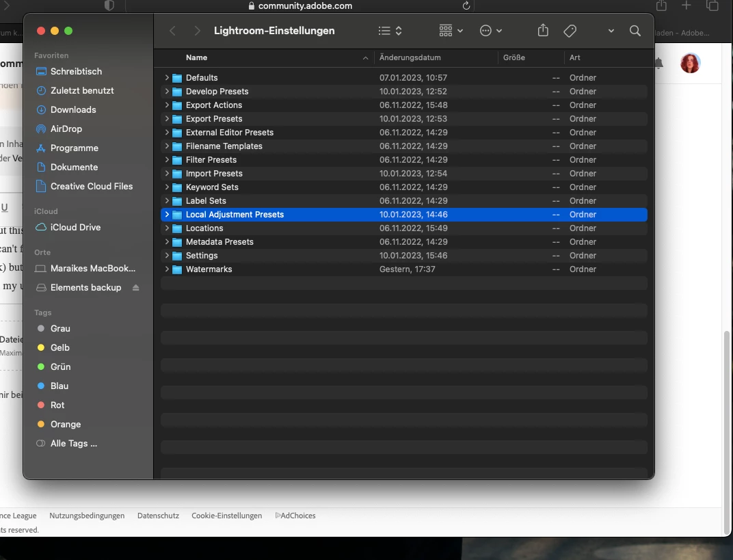
Task: Sort by the Größe column header
Action: click(x=514, y=57)
